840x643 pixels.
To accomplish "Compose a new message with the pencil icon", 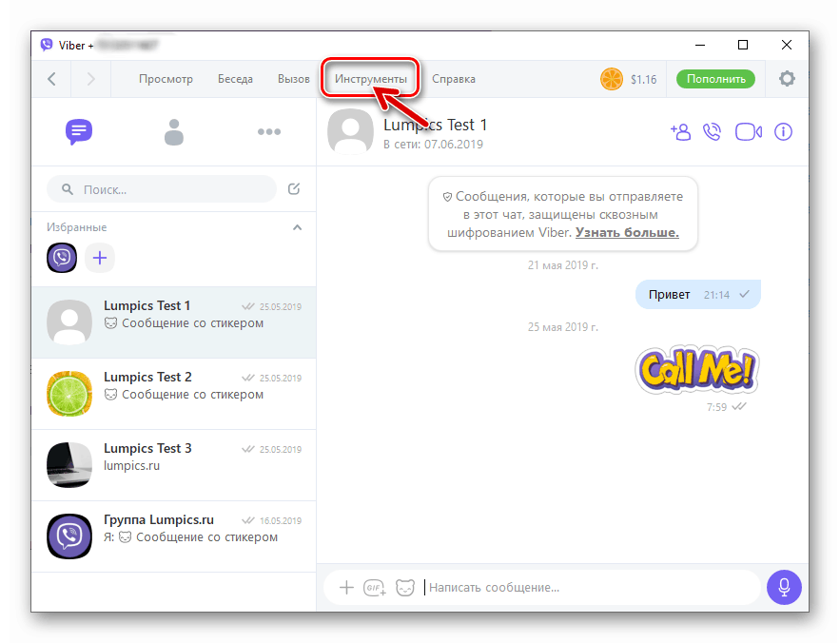I will coord(293,188).
